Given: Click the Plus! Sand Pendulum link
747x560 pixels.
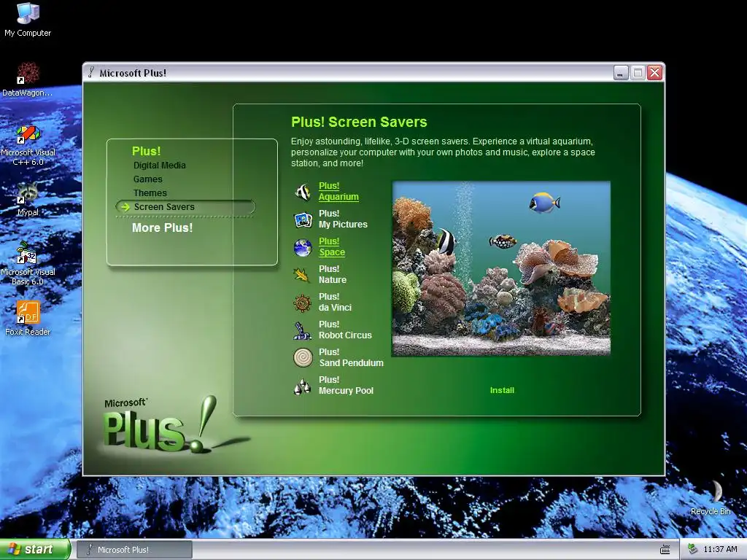Looking at the screenshot, I should 351,357.
